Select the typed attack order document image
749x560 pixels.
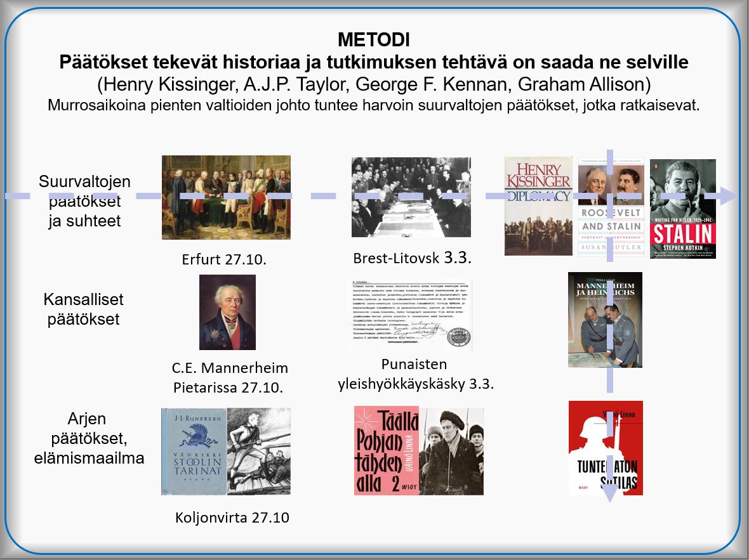pos(410,315)
